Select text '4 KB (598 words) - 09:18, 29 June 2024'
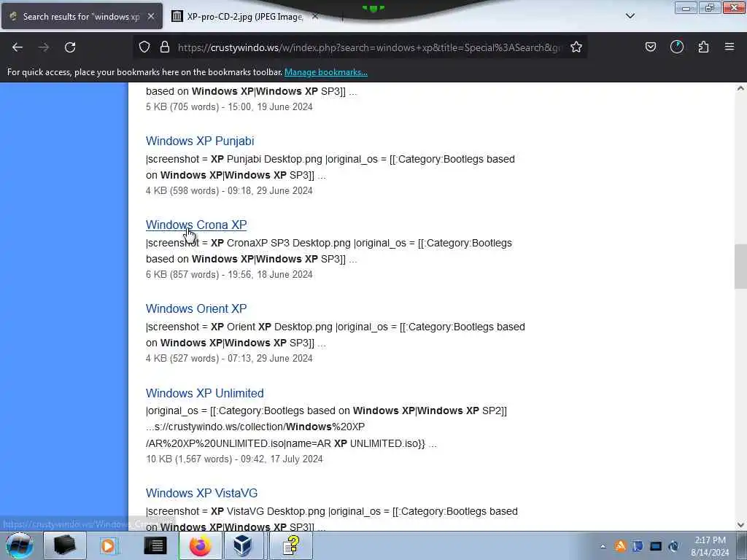This screenshot has height=560, width=747. (229, 190)
